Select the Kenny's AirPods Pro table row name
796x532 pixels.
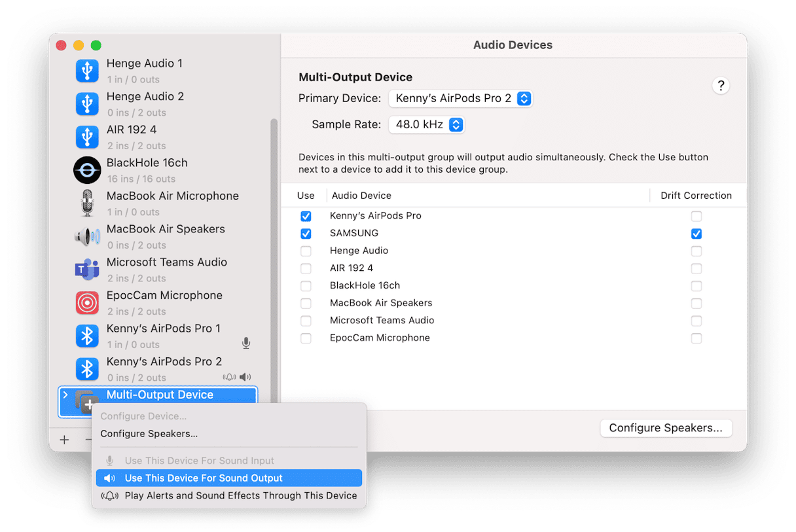376,216
